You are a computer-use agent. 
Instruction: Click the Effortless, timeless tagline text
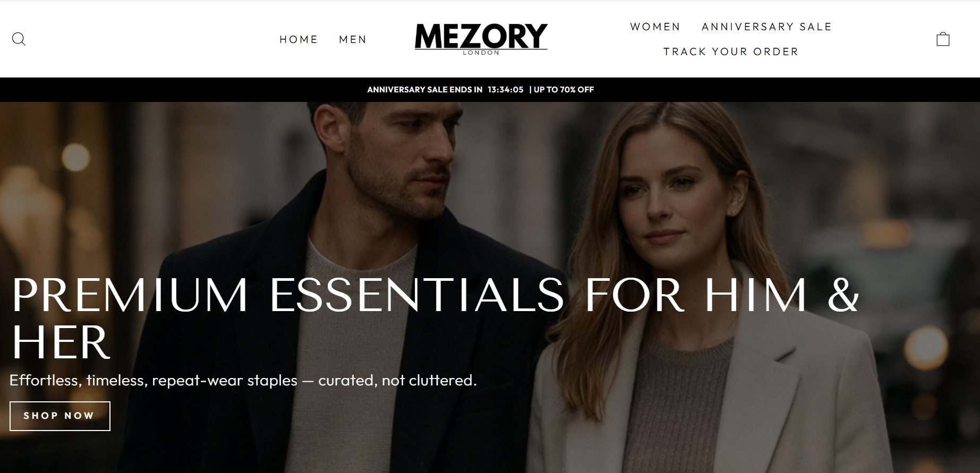click(243, 380)
